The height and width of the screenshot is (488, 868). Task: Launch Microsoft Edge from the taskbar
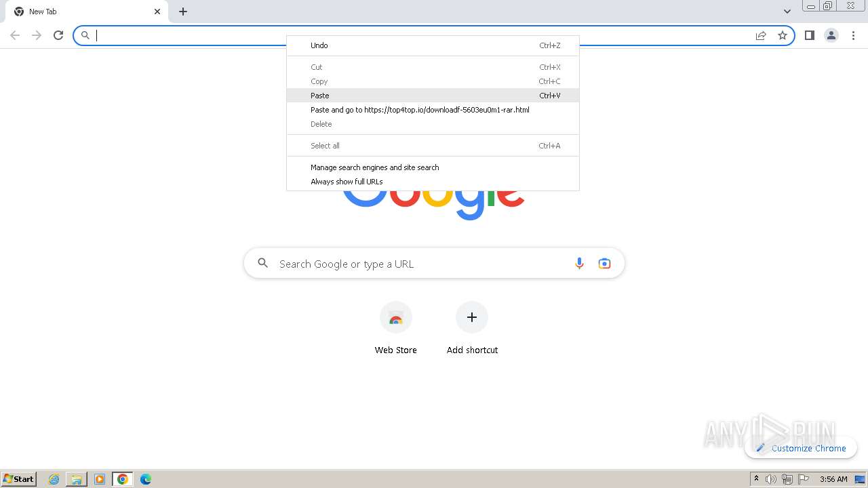(146, 479)
